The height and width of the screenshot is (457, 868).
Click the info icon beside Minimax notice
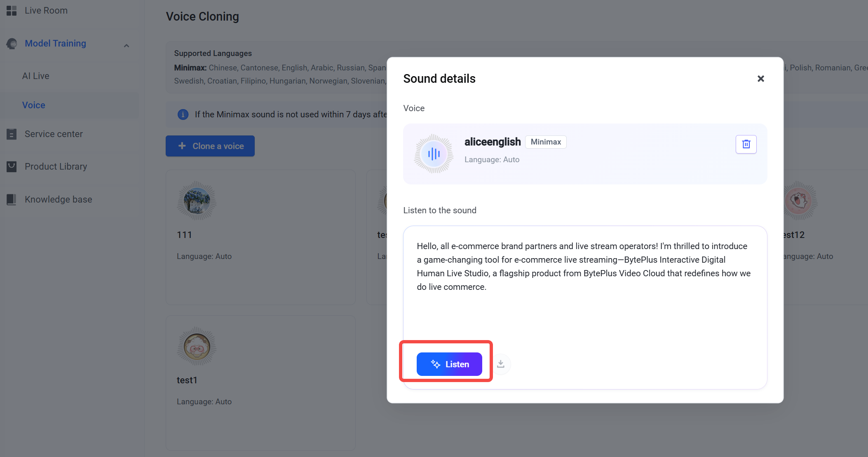click(183, 114)
